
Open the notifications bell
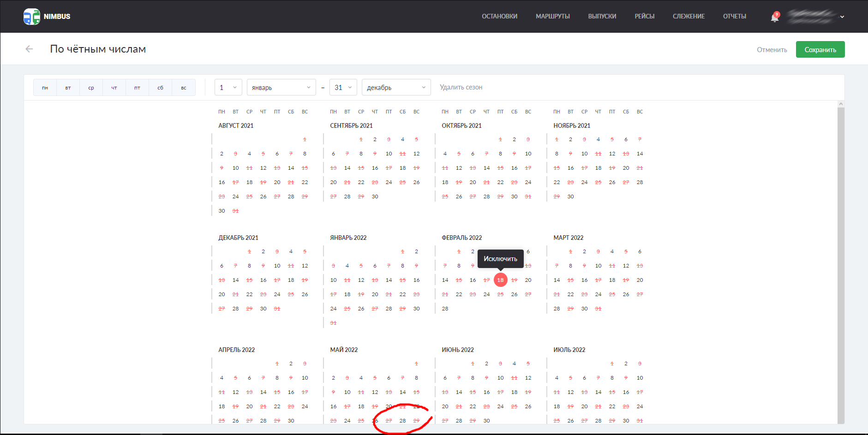[775, 17]
